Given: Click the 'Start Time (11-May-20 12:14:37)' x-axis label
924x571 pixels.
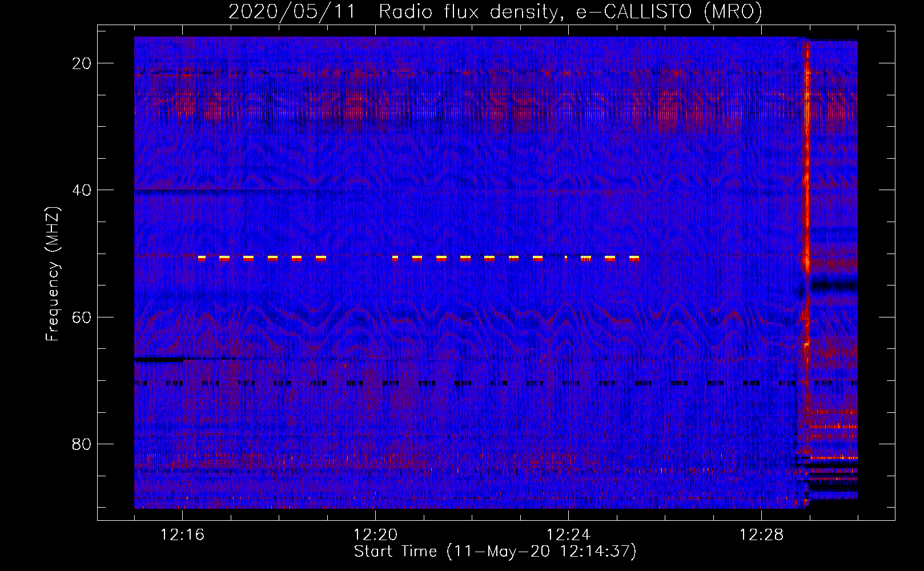Looking at the screenshot, I should point(495,552).
